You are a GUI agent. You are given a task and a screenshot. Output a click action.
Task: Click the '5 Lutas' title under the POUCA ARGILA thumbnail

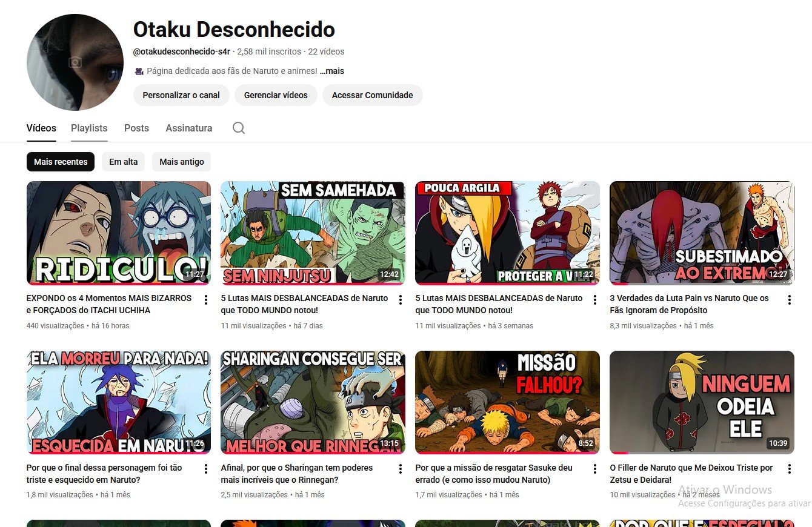pos(499,304)
